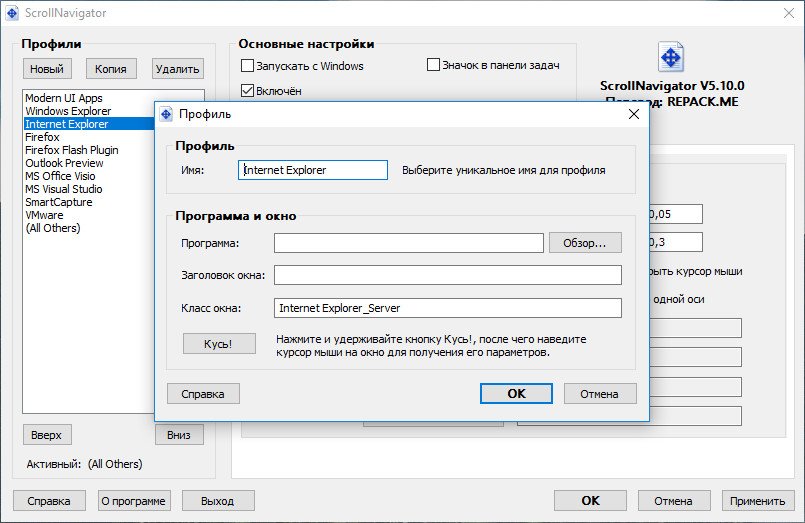Click OK in the main ScrollNavigator window

590,500
